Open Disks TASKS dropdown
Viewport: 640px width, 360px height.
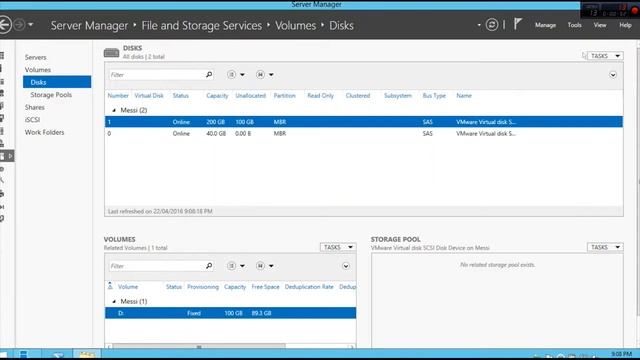click(x=605, y=56)
